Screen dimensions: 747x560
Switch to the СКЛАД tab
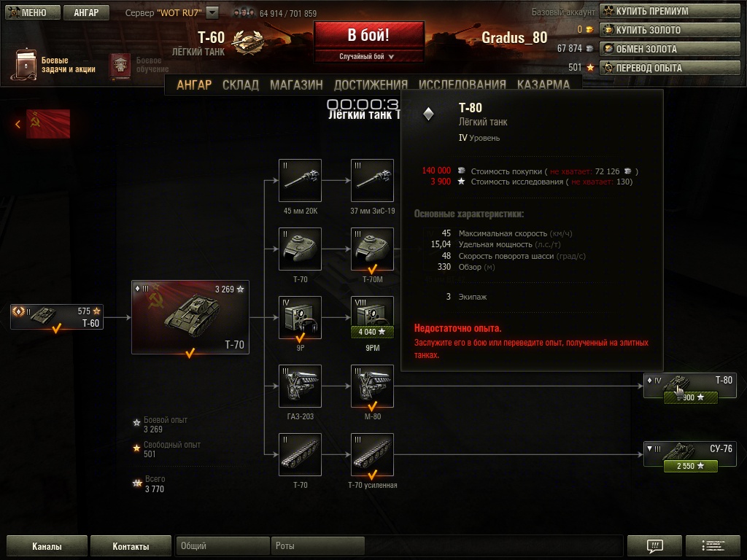[x=241, y=85]
